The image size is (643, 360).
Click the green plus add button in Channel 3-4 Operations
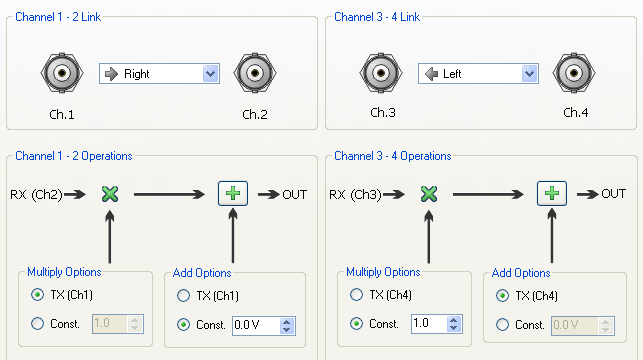552,194
